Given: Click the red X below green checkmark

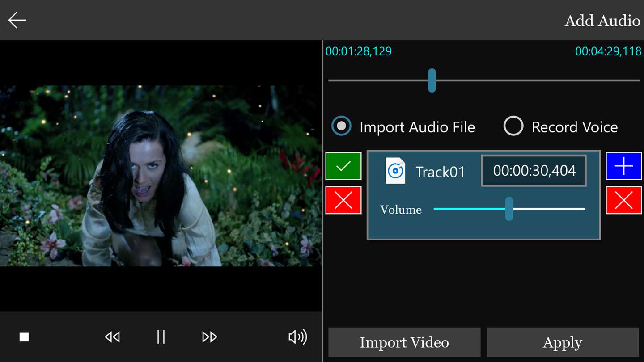Looking at the screenshot, I should (x=343, y=200).
